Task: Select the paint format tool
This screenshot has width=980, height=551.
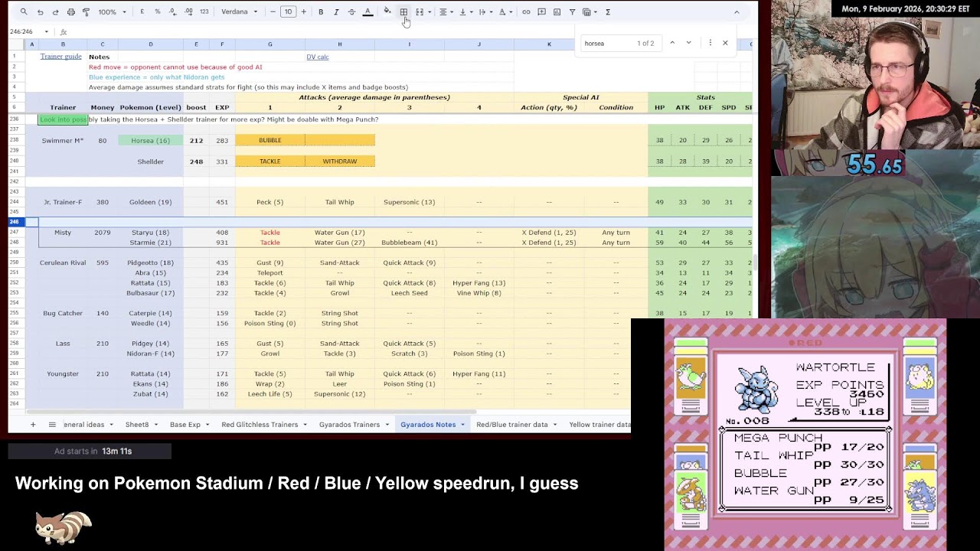Action: (x=86, y=12)
